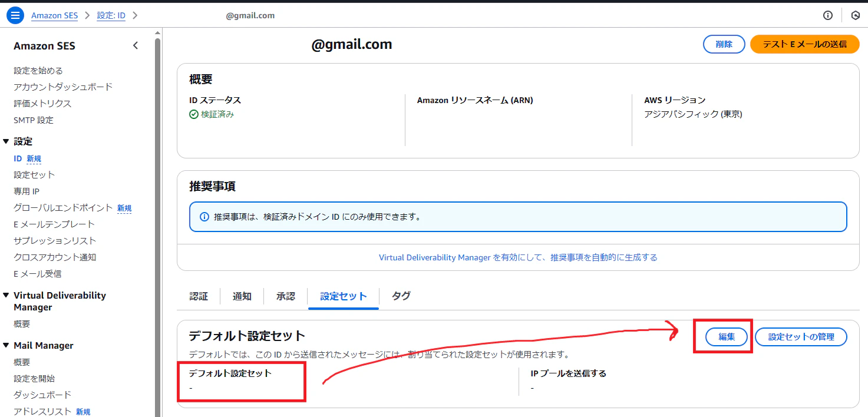Switch to the 通知 tab
Screen dimensions: 868x417
(x=242, y=296)
